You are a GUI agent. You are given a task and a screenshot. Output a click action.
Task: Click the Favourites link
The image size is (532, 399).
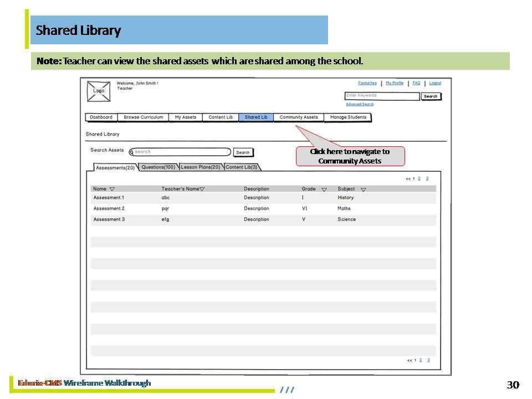(367, 83)
